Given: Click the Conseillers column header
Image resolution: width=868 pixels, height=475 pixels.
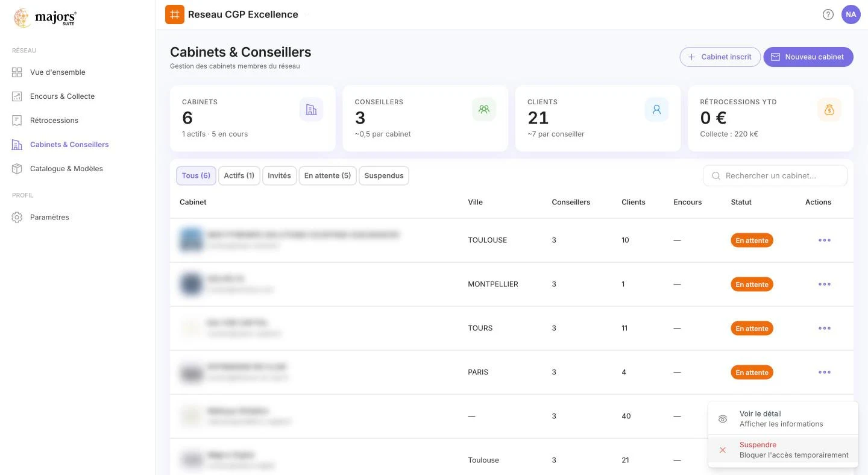Looking at the screenshot, I should click(x=571, y=202).
